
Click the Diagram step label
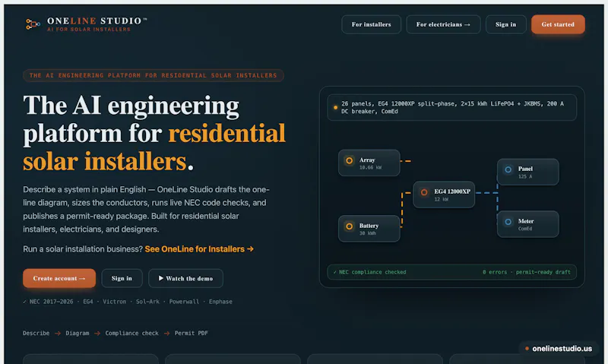click(x=78, y=333)
